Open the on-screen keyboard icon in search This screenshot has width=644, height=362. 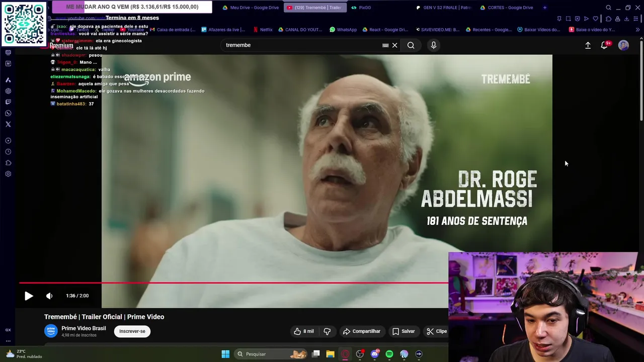(385, 45)
